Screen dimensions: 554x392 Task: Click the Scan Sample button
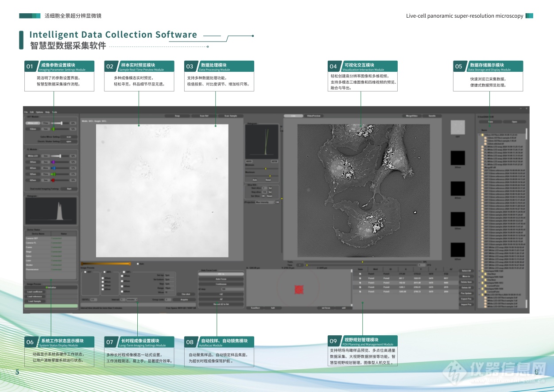231,116
